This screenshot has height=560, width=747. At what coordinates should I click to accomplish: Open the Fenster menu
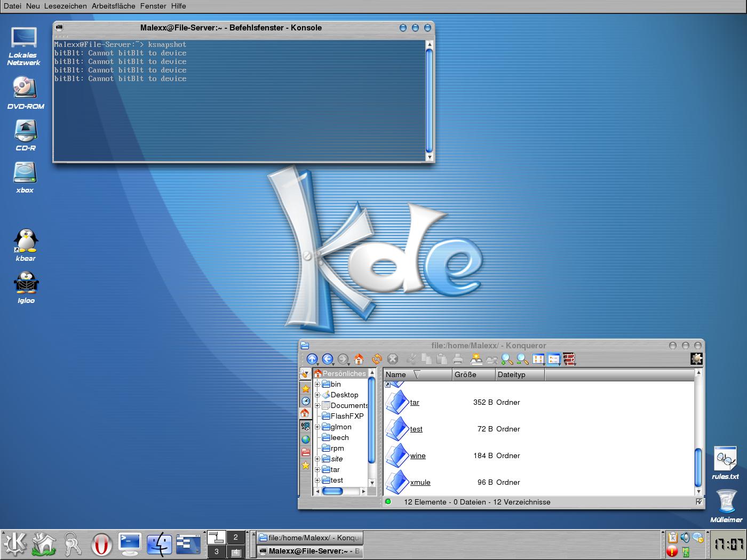pyautogui.click(x=153, y=6)
